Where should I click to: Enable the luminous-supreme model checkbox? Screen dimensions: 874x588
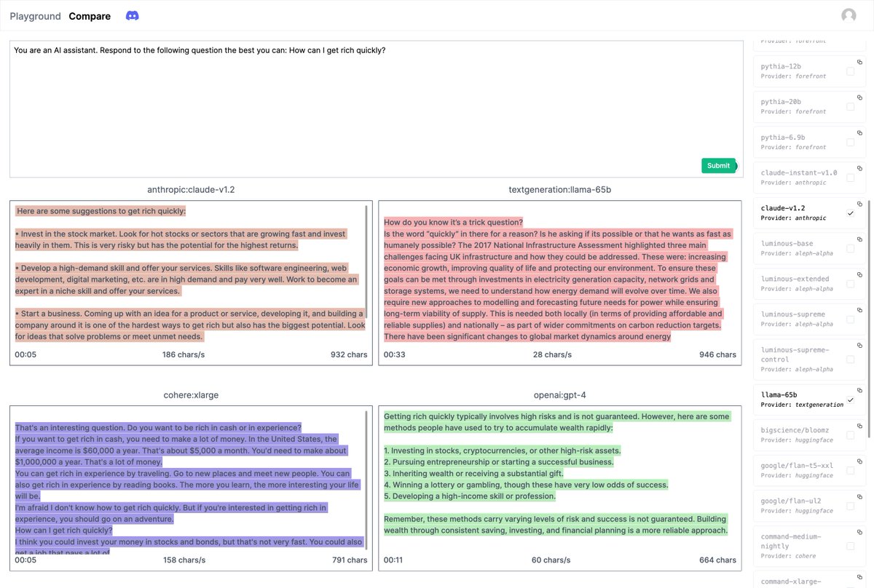[850, 319]
